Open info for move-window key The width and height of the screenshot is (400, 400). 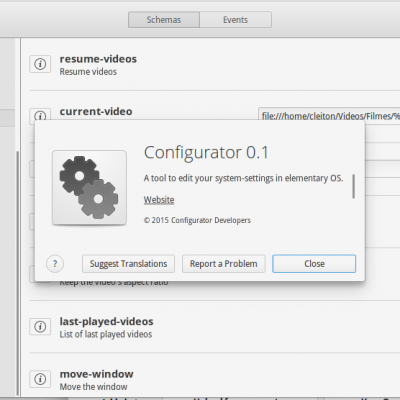pyautogui.click(x=40, y=379)
